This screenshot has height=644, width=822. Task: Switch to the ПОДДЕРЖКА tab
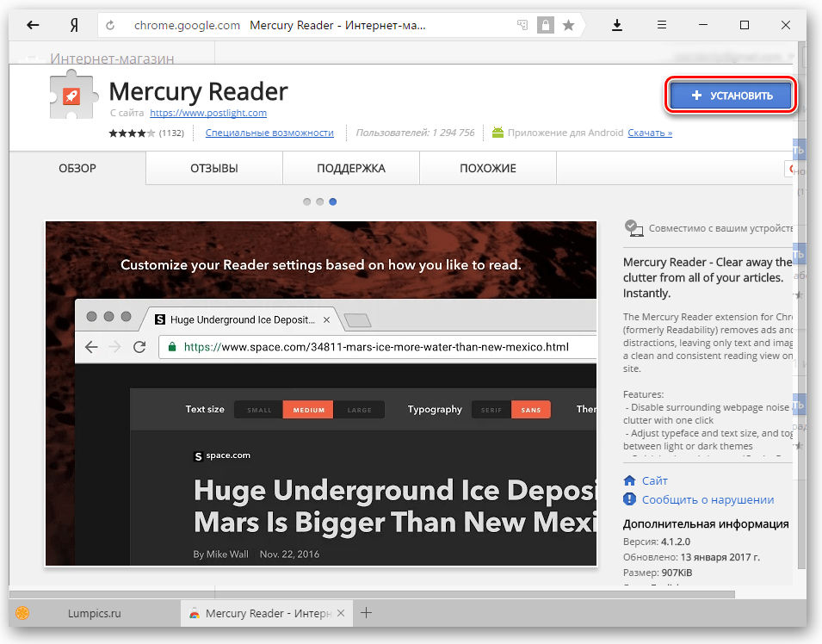click(350, 168)
